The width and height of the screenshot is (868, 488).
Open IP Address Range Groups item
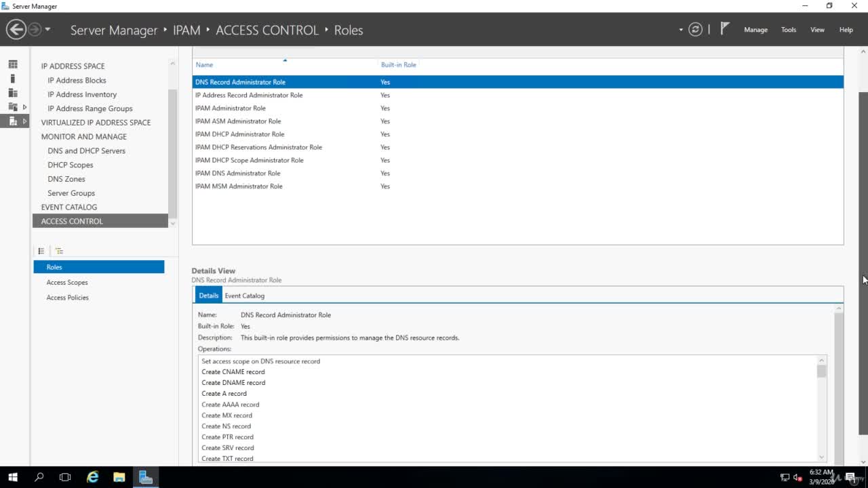tap(90, 108)
